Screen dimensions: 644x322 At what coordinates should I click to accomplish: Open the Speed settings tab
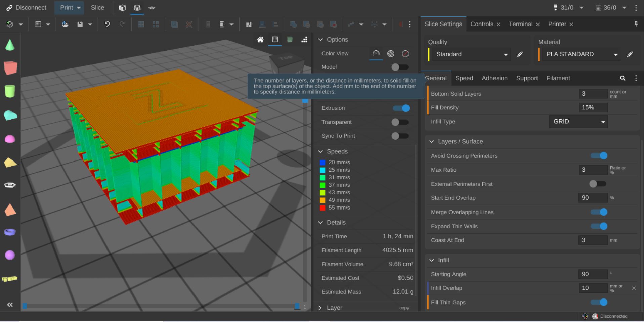pyautogui.click(x=464, y=78)
